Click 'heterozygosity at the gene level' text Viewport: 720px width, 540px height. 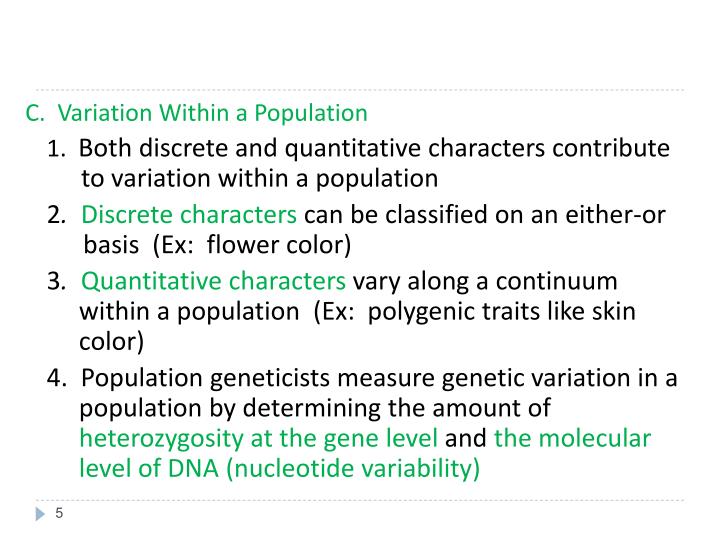(259, 438)
